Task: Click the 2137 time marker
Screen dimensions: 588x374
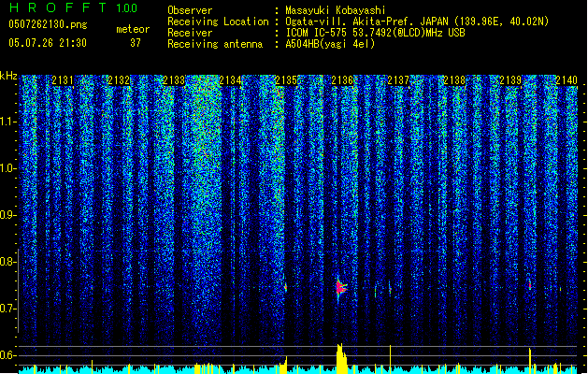Action: [x=398, y=80]
